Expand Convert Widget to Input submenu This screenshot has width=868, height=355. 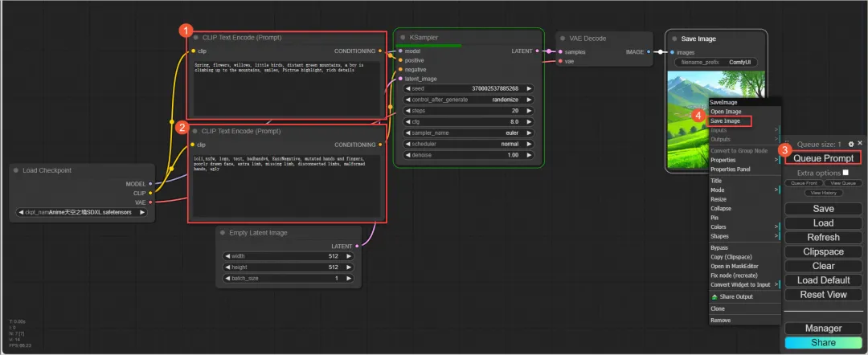(744, 284)
